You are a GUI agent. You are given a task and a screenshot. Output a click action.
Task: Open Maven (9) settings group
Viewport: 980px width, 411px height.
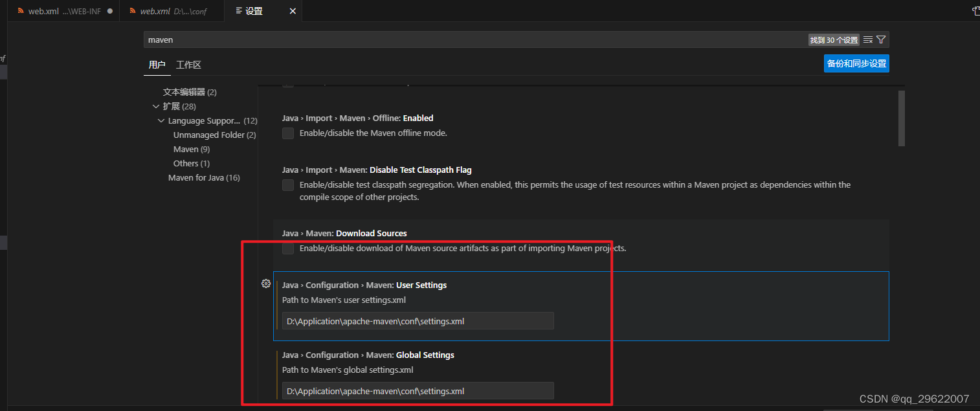click(x=192, y=150)
